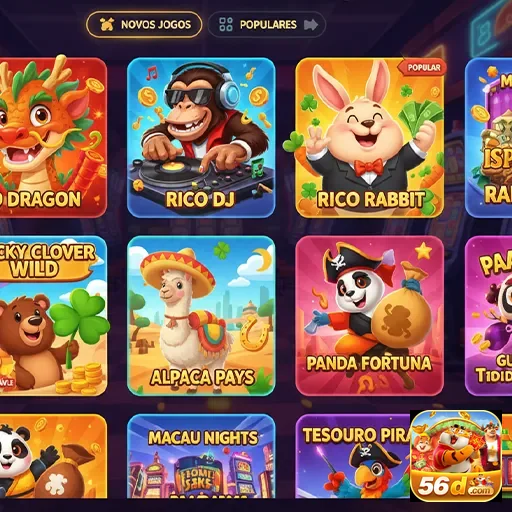Click the 56d.com tiger logo
The width and height of the screenshot is (512, 512).
[456, 456]
